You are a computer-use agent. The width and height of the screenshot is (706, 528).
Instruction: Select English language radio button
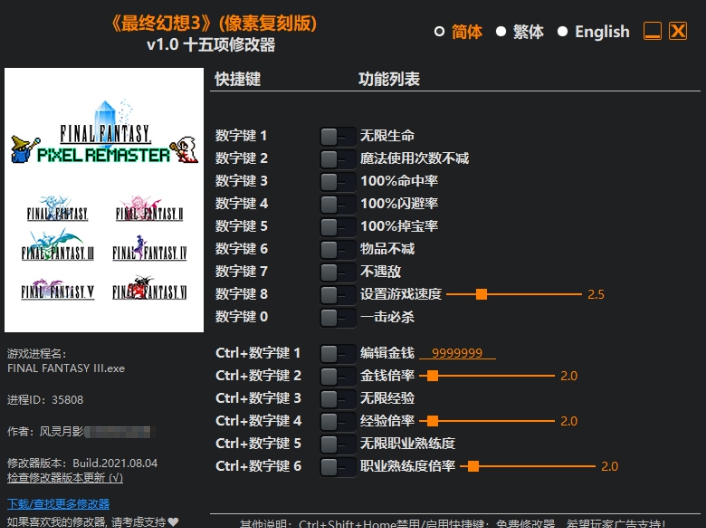562,32
